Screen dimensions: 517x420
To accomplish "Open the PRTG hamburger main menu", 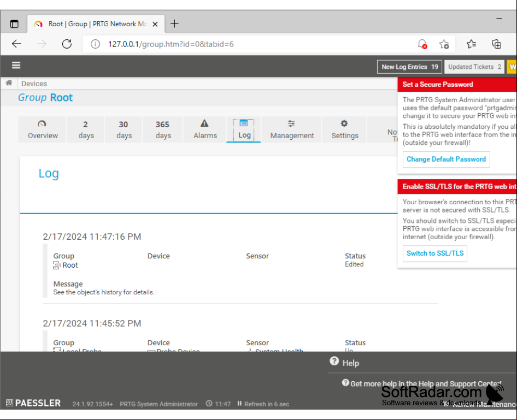I will [x=16, y=66].
